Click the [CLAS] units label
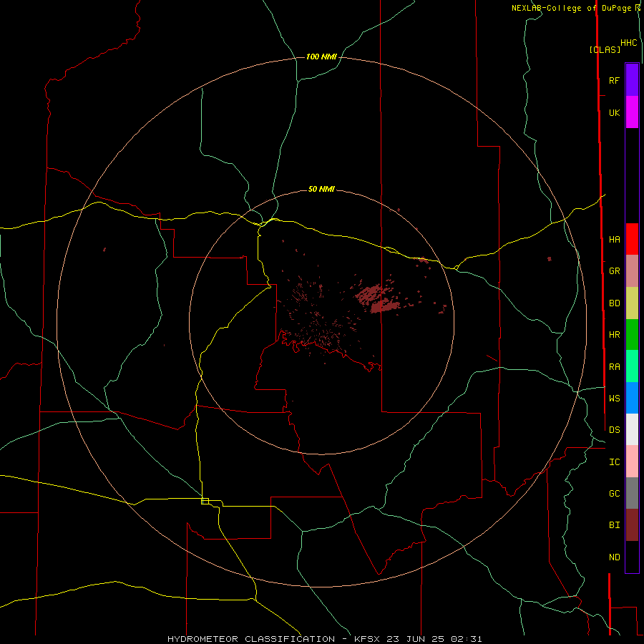This screenshot has height=644, width=644. [x=605, y=49]
